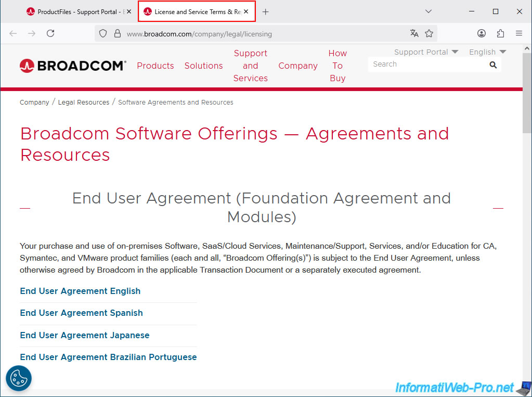Close the License and Service Terms tab
The width and height of the screenshot is (532, 397).
coord(246,11)
